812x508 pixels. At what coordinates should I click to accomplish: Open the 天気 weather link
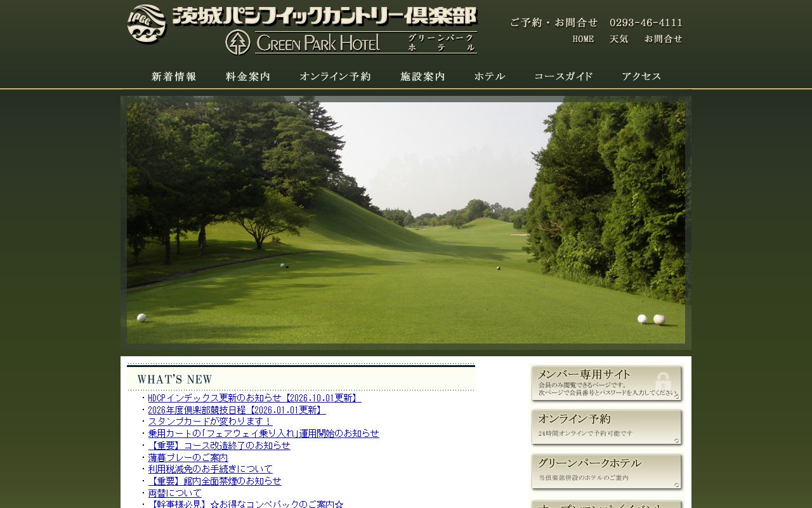coord(619,39)
